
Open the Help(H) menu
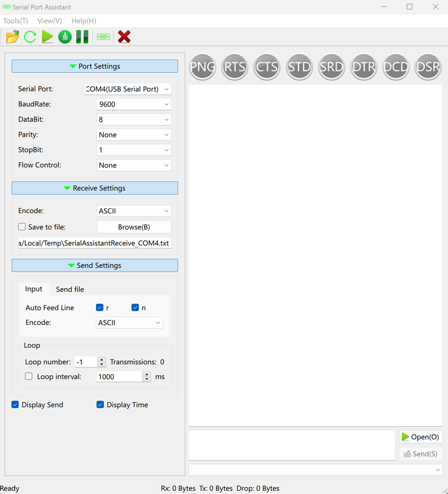point(84,21)
